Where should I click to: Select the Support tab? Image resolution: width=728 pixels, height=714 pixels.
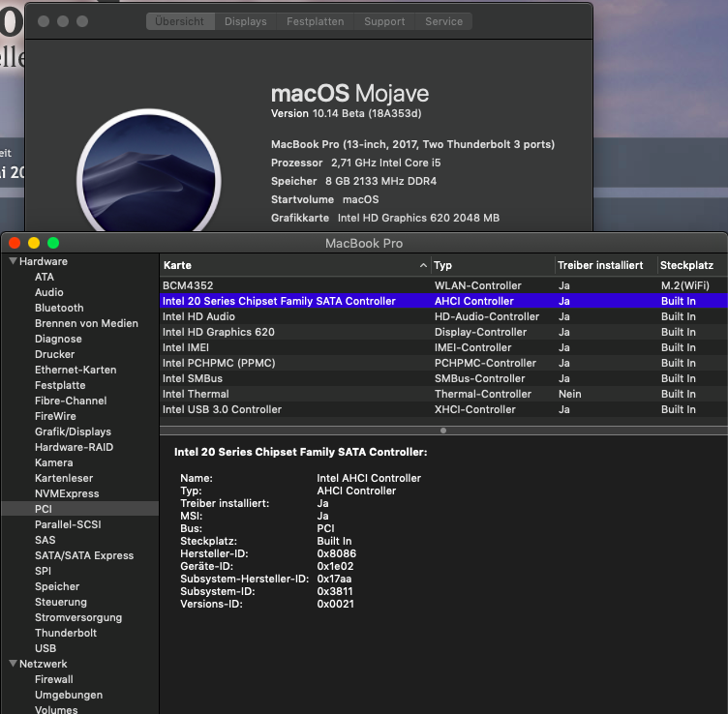coord(384,21)
